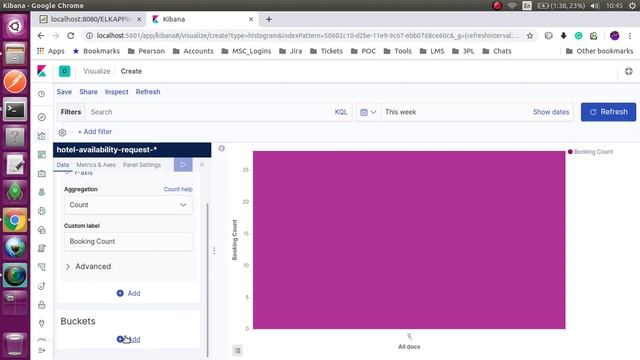Collapse Kibana side navigation menu icon
Viewport: 640px width, 360px height.
click(x=42, y=350)
